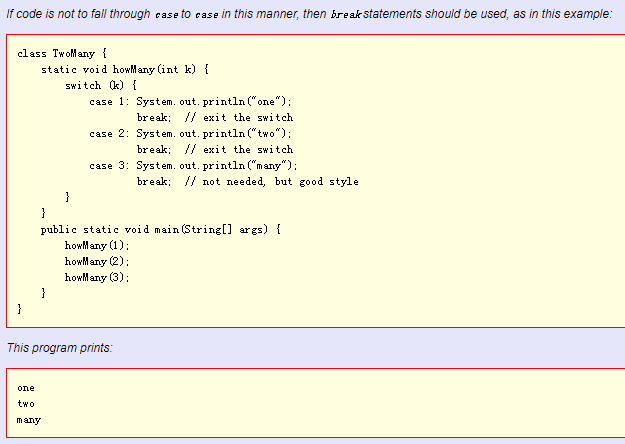
Task: Click the 'static void howMany(int k) {' line
Action: [x=125, y=69]
